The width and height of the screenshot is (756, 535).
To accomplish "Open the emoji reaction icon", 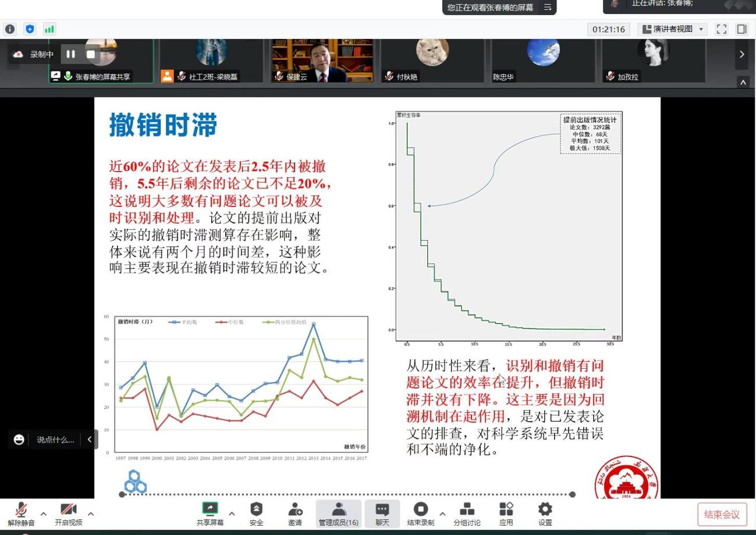I will 19,440.
